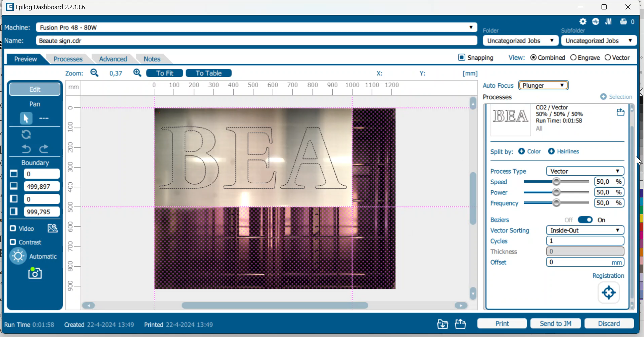Toggle the Snapping checkbox

(462, 58)
